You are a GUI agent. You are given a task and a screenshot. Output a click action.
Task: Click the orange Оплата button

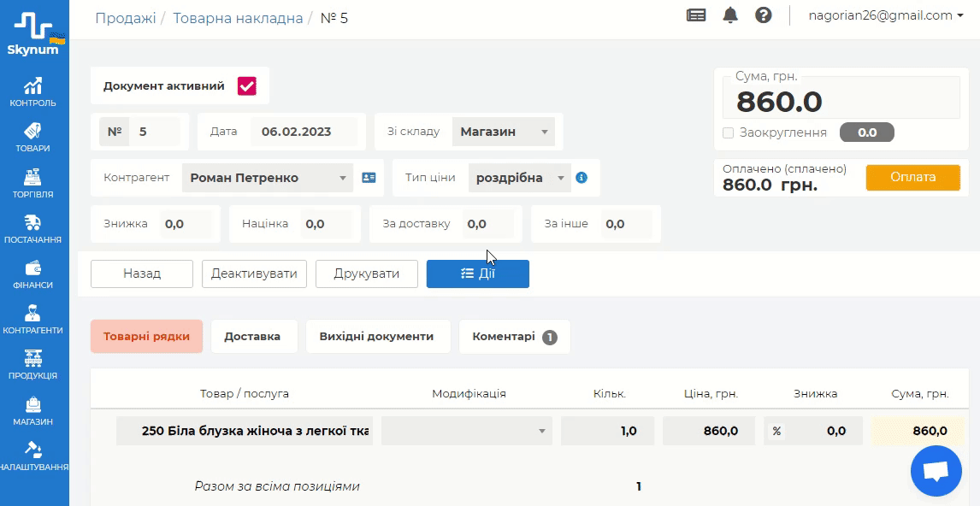pyautogui.click(x=912, y=177)
